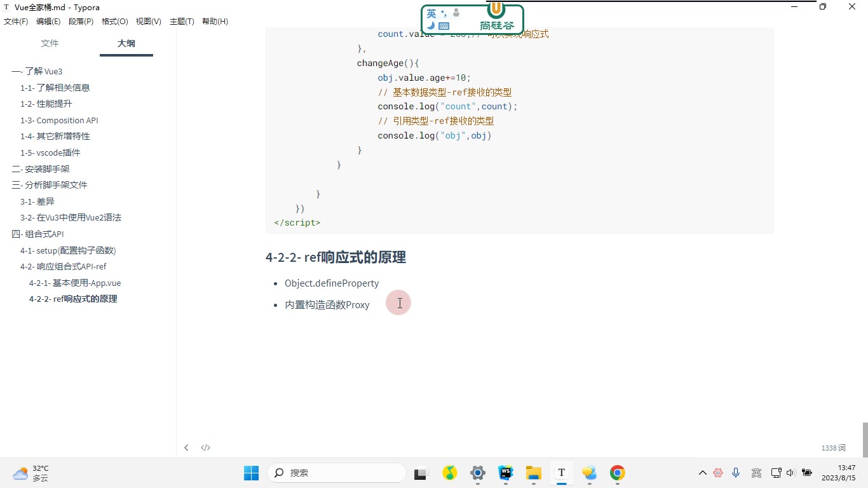Viewport: 868px width, 488px height.
Task: Toggle IME punctuation mode icon
Action: coord(444,13)
